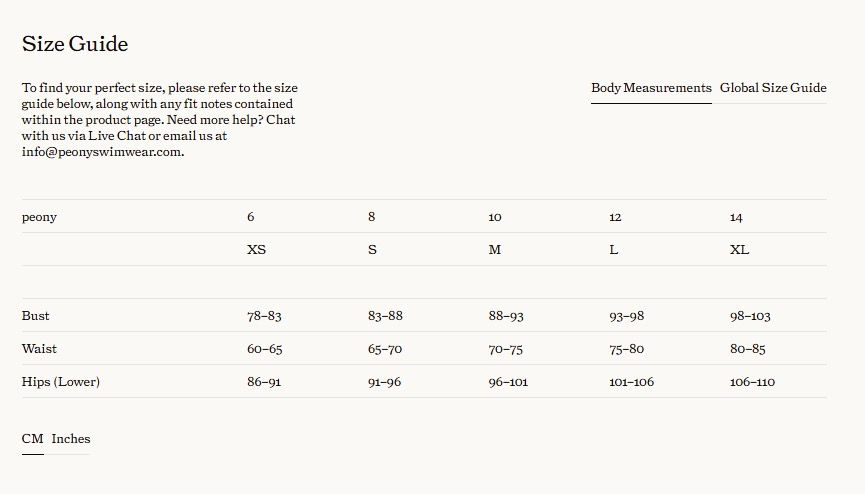Screen dimensions: 865x494
Task: Click the Hips (Lower) row label
Action: (x=61, y=382)
